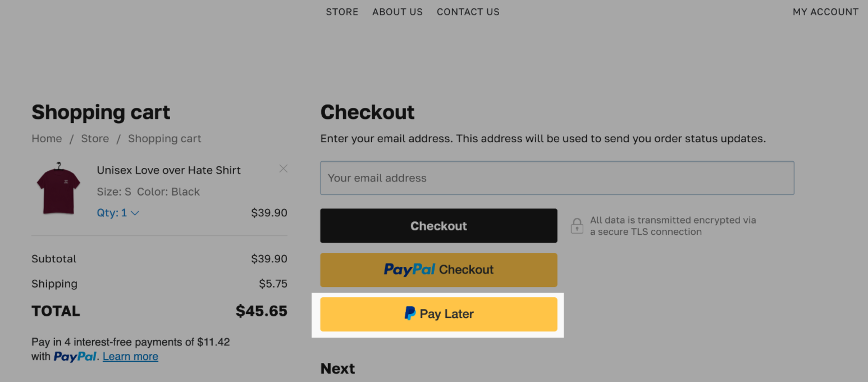The width and height of the screenshot is (868, 382).
Task: Click the PayPal logo beside Learn more
Action: click(x=75, y=356)
